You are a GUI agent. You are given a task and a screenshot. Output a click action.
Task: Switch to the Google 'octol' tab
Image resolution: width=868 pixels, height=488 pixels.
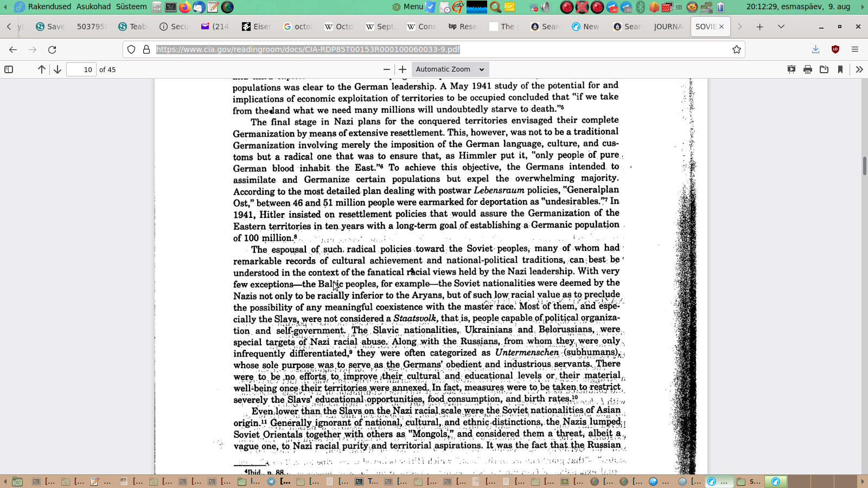[x=298, y=27]
